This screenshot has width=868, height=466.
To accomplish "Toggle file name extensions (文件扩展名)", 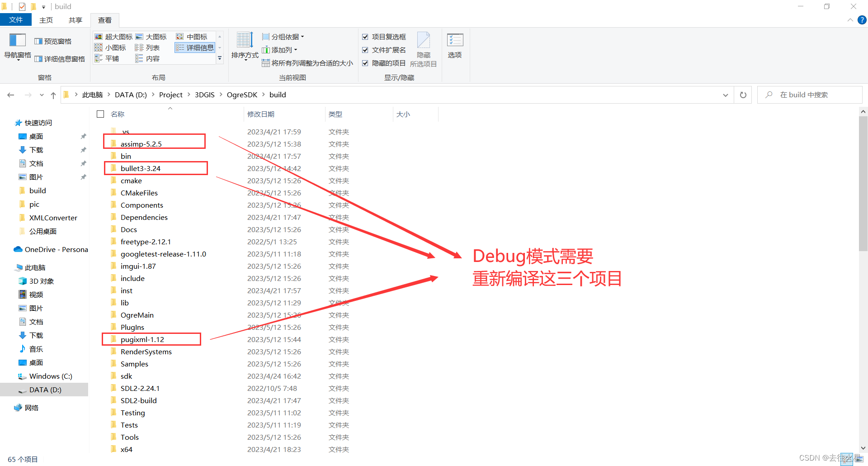I will (384, 50).
